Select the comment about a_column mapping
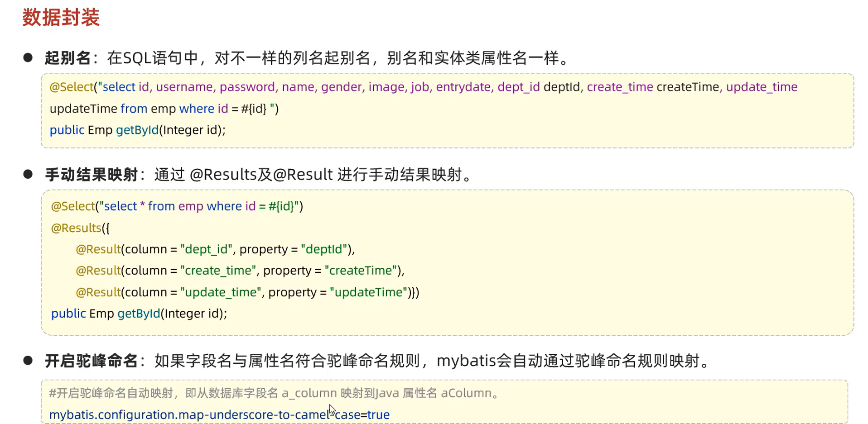The height and width of the screenshot is (424, 868). tap(272, 393)
